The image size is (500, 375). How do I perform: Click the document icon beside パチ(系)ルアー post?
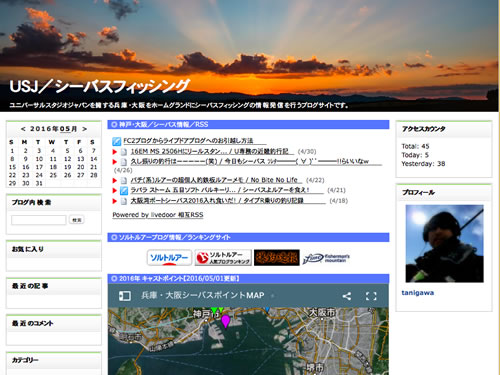coord(124,181)
